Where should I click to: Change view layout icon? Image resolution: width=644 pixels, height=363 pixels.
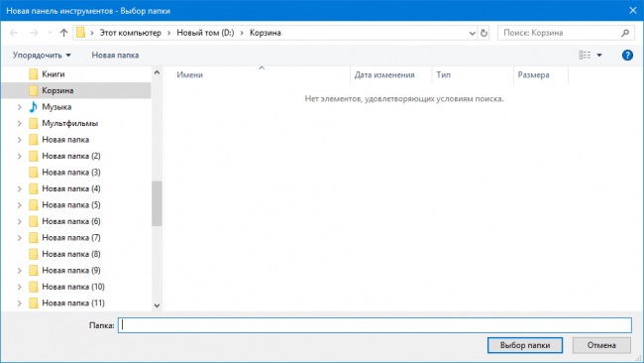click(585, 56)
